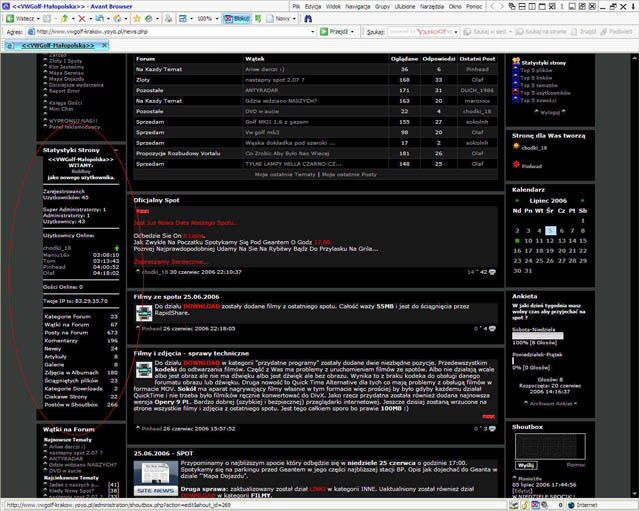The width and height of the screenshot is (640, 511).
Task: Select the <<VWGolf-Malopolska>> browser tab
Action: coord(58,45)
